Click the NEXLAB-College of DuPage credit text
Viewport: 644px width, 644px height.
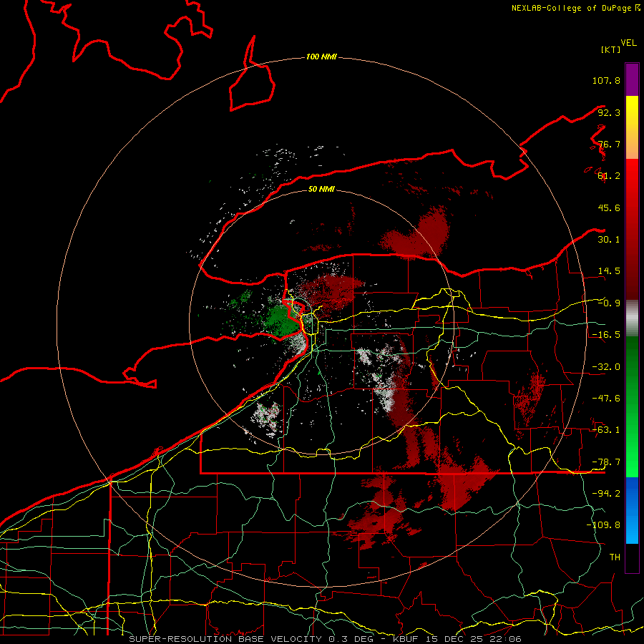[x=576, y=8]
